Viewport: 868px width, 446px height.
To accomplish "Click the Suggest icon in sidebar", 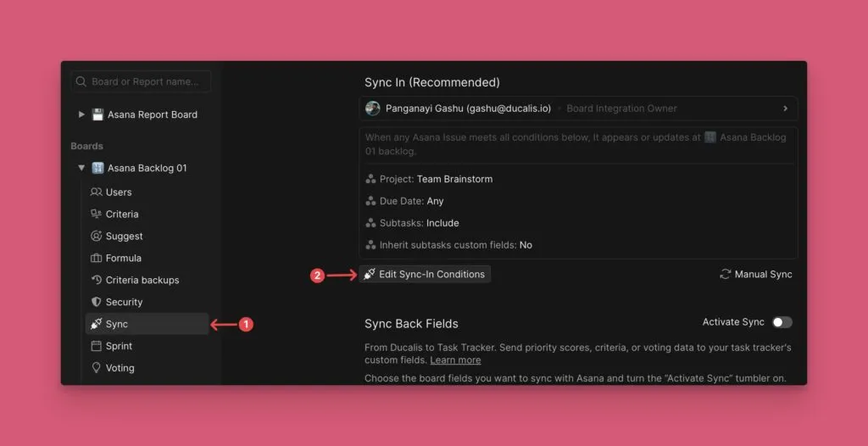I will coord(97,237).
